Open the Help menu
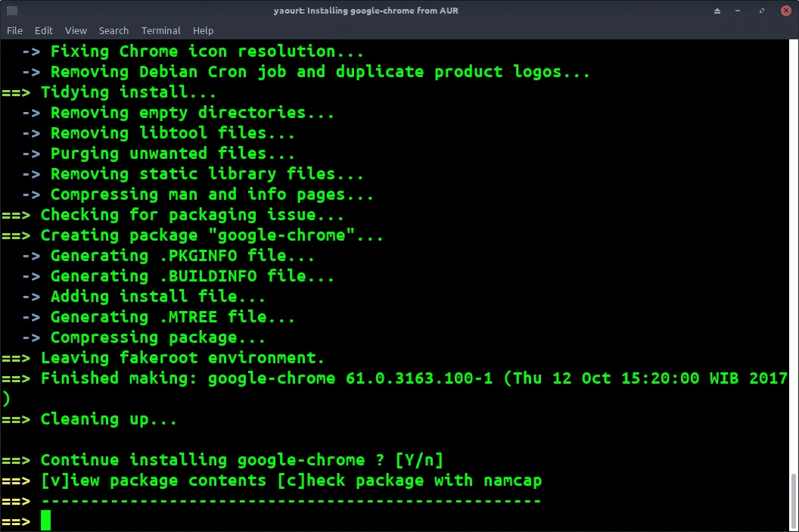This screenshot has width=799, height=532. click(x=203, y=30)
